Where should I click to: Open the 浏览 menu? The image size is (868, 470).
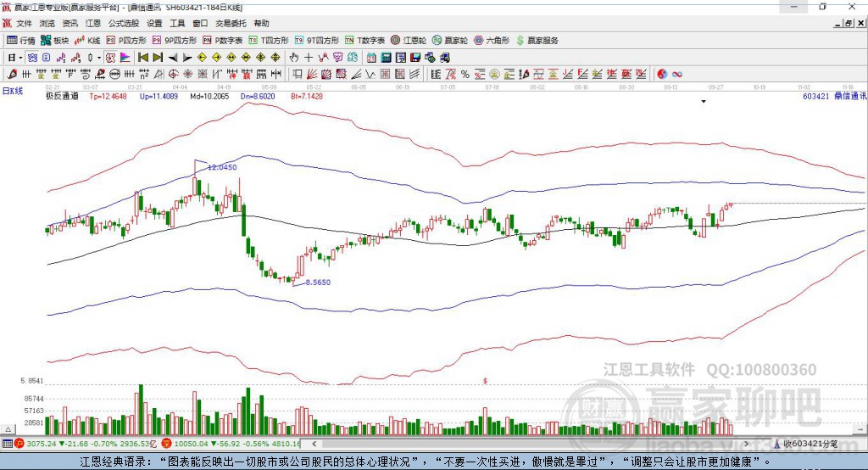tap(47, 23)
